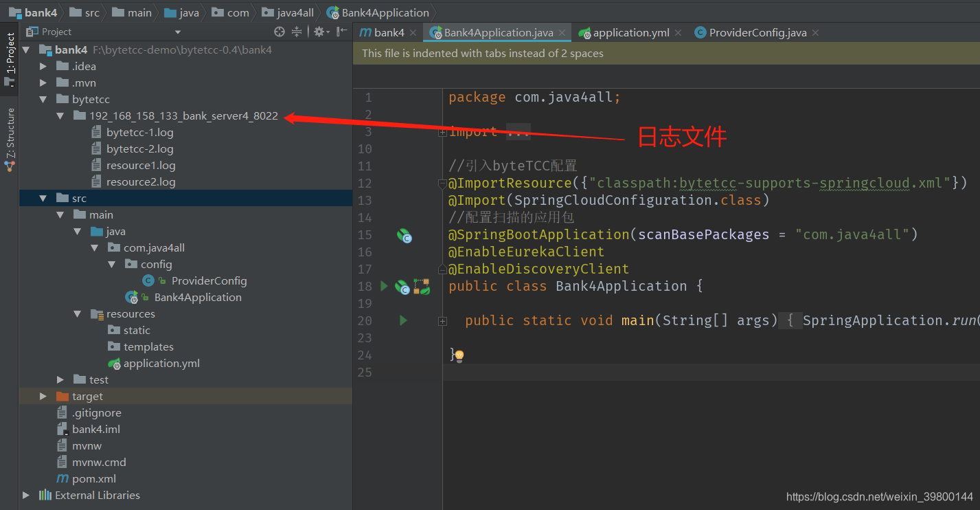Screen dimensions: 980x510
Task: Toggle the 1: Project tool window tab
Action: (x=10, y=60)
